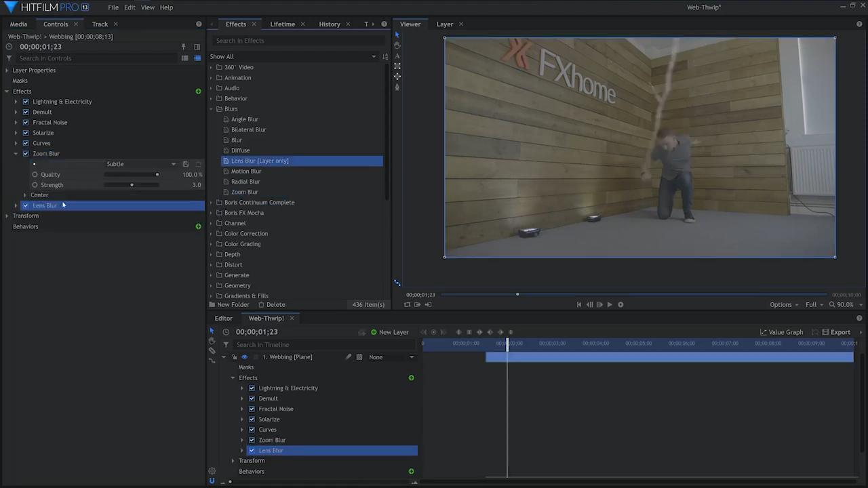Open the View menu

coord(147,7)
